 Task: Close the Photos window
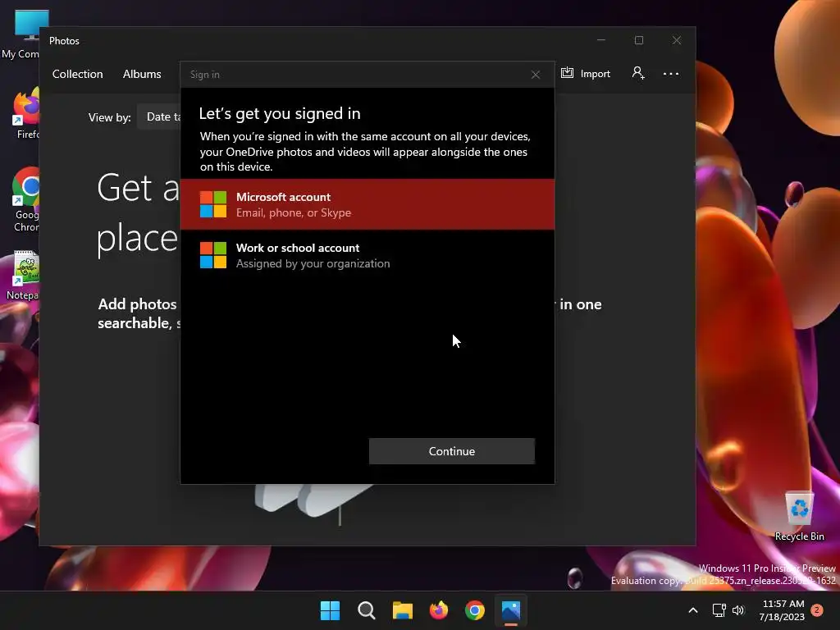pos(677,40)
